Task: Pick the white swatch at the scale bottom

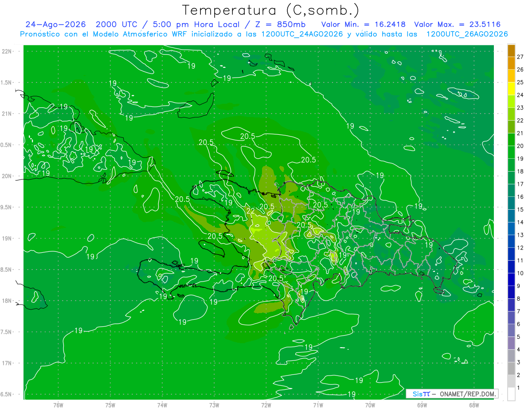Action: (x=512, y=394)
